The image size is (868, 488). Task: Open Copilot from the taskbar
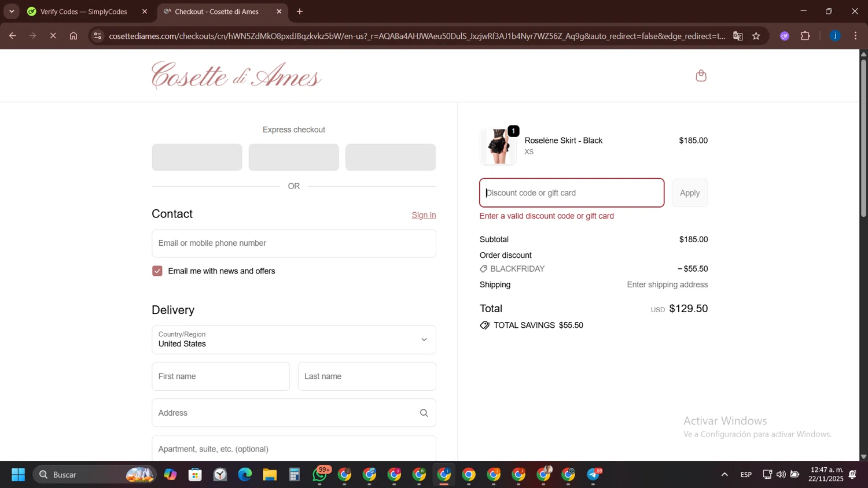point(170,475)
